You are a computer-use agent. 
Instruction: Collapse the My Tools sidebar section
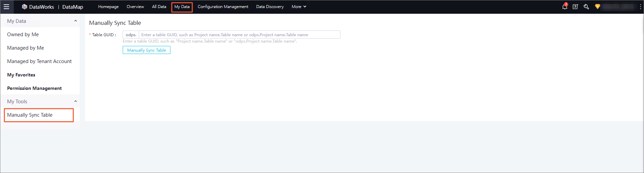(76, 101)
